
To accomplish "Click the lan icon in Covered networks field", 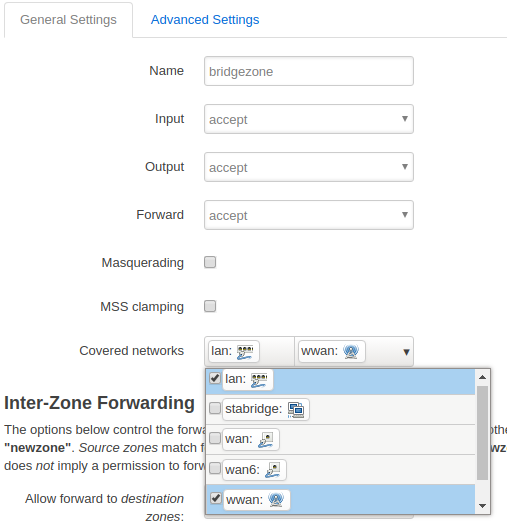I will coord(245,352).
